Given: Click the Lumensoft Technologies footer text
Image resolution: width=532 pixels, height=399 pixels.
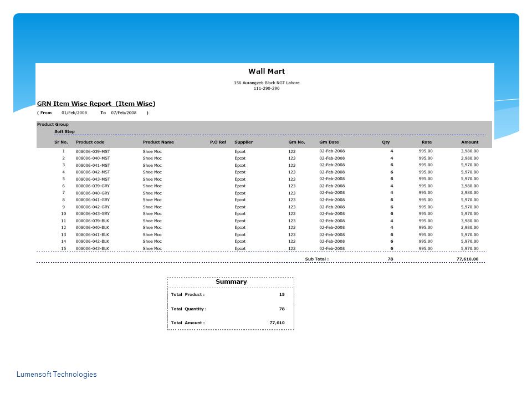Looking at the screenshot, I should pyautogui.click(x=57, y=374).
